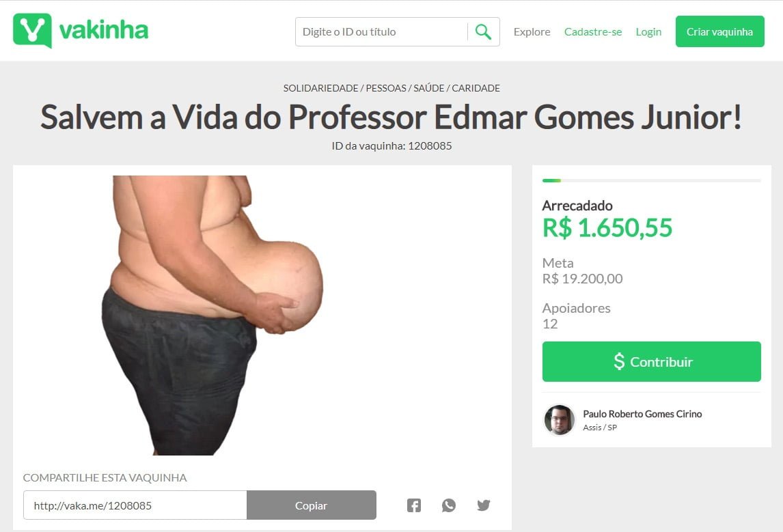Viewport: 783px width, 532px height.
Task: Click the search magnifier icon
Action: [483, 32]
